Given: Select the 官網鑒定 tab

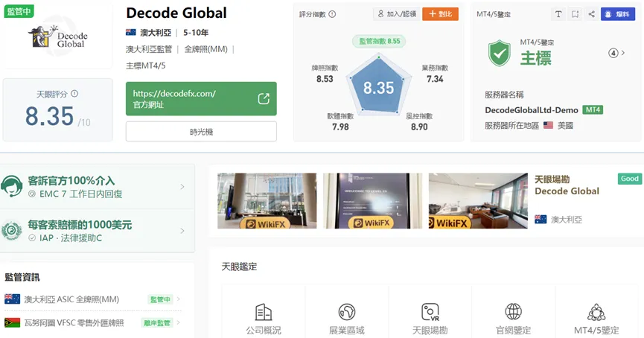Looking at the screenshot, I should 514,319.
